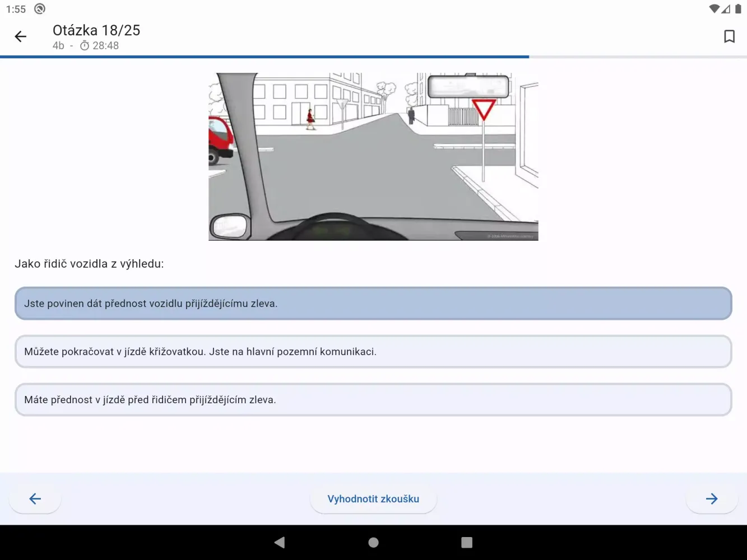This screenshot has width=747, height=560.
Task: Tap the question text 'Jako řidič vozidla z výhledu'
Action: tap(89, 264)
